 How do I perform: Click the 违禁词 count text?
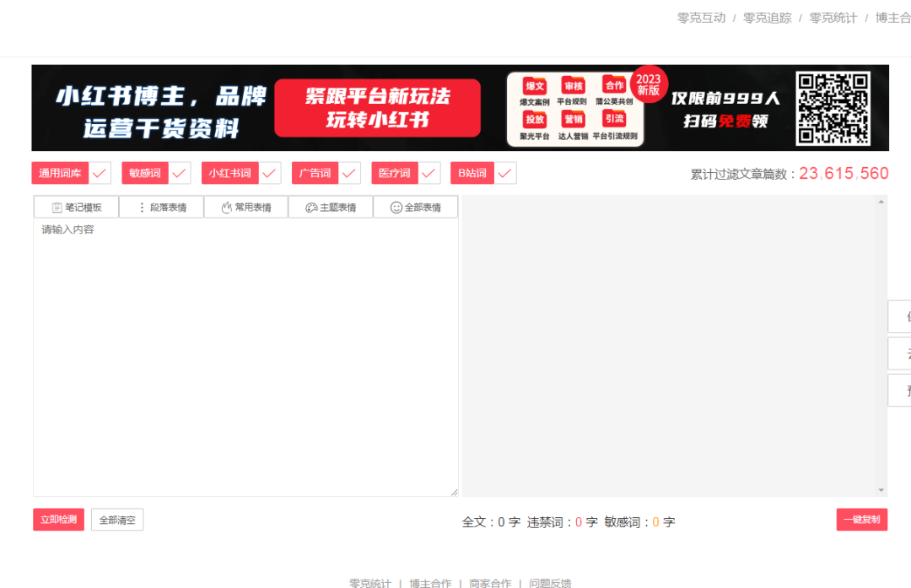click(563, 522)
